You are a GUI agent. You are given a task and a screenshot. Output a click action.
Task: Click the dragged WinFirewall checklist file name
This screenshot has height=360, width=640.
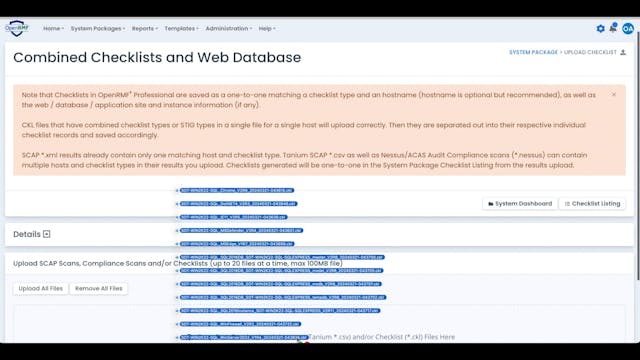tap(240, 324)
